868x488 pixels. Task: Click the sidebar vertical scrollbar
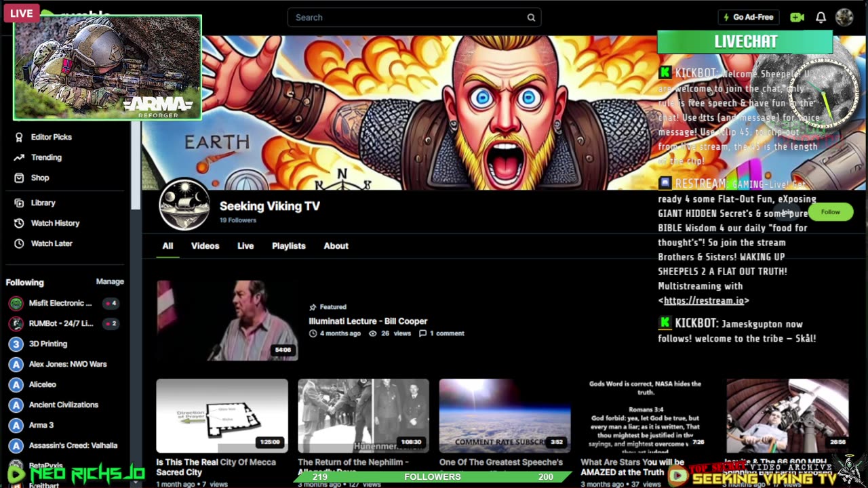click(136, 166)
